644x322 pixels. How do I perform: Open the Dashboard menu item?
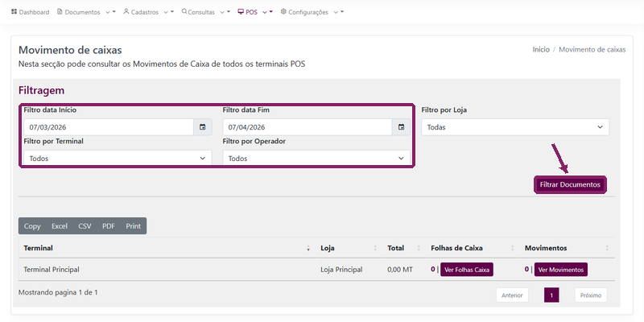pyautogui.click(x=31, y=12)
